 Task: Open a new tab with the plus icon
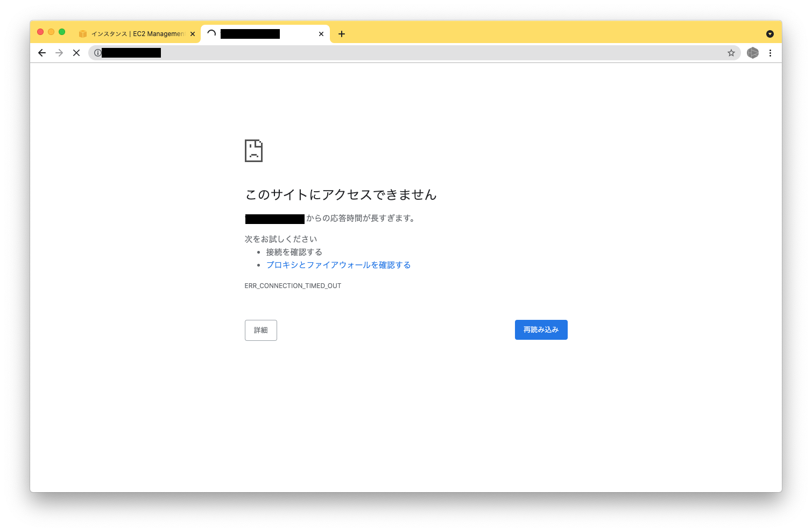[342, 34]
